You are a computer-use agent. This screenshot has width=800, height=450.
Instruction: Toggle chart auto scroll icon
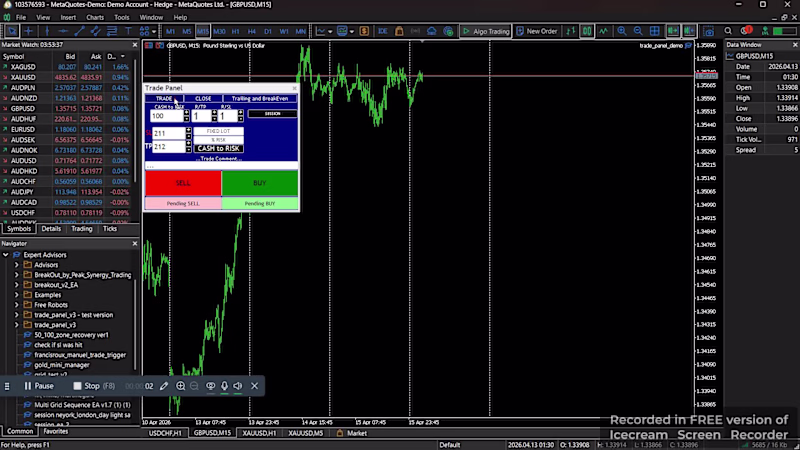coord(672,31)
